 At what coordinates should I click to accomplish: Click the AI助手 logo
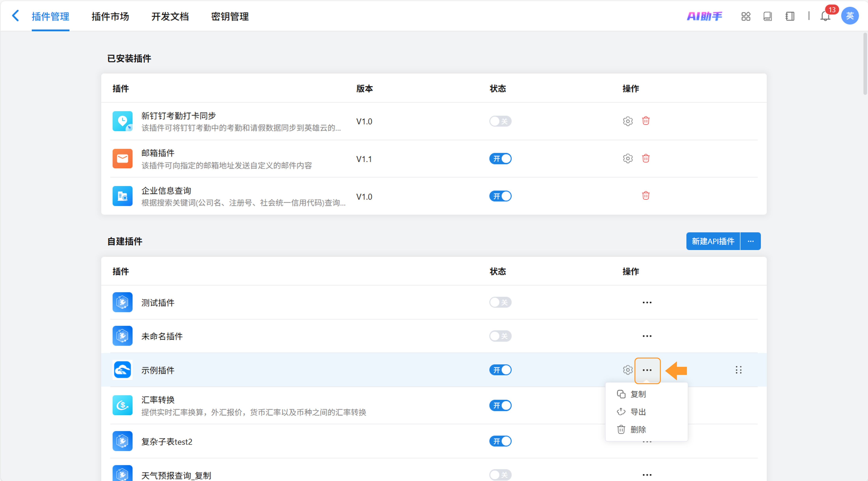point(704,16)
